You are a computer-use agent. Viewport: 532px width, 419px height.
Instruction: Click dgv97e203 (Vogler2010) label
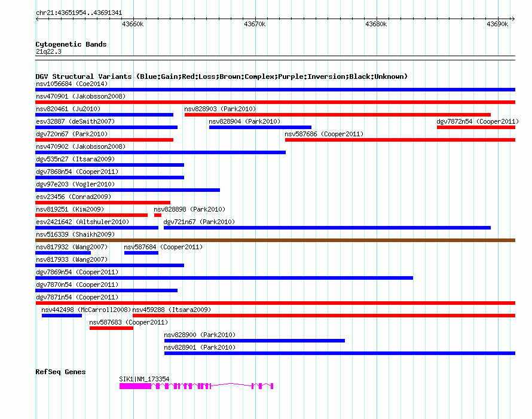75,184
